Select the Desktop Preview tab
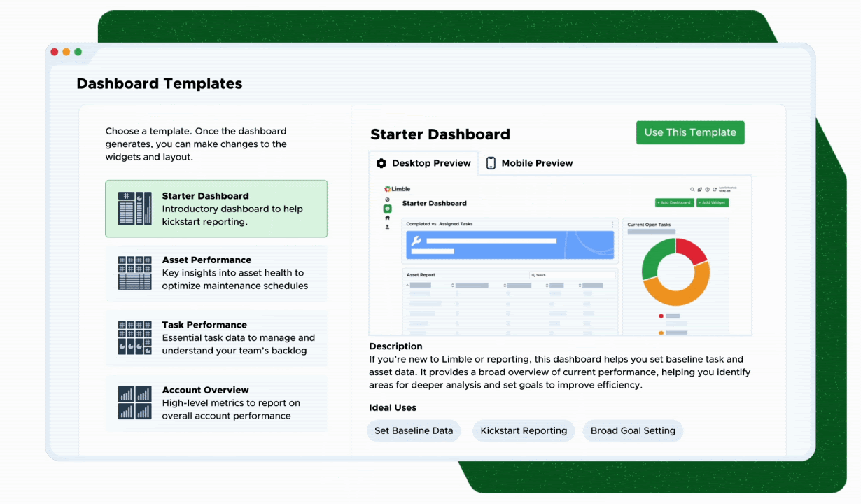861x504 pixels. click(423, 163)
